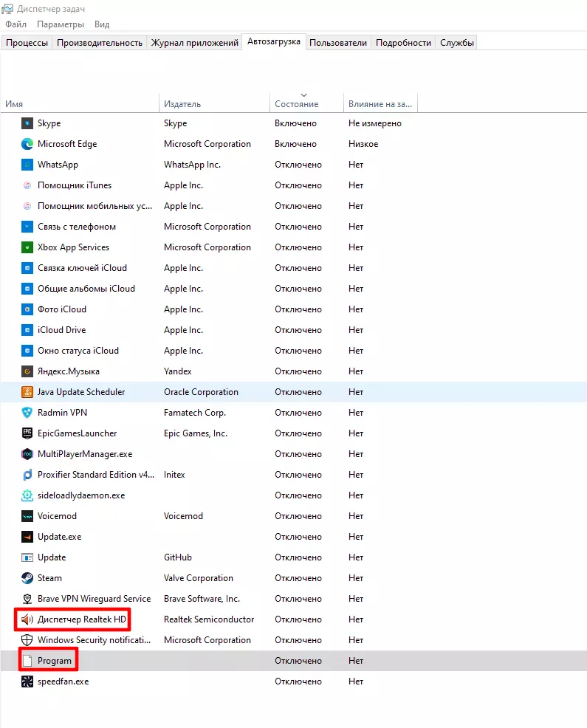Click Oracle Corporation publisher cell
Screen dimensions: 587x728
pos(201,392)
